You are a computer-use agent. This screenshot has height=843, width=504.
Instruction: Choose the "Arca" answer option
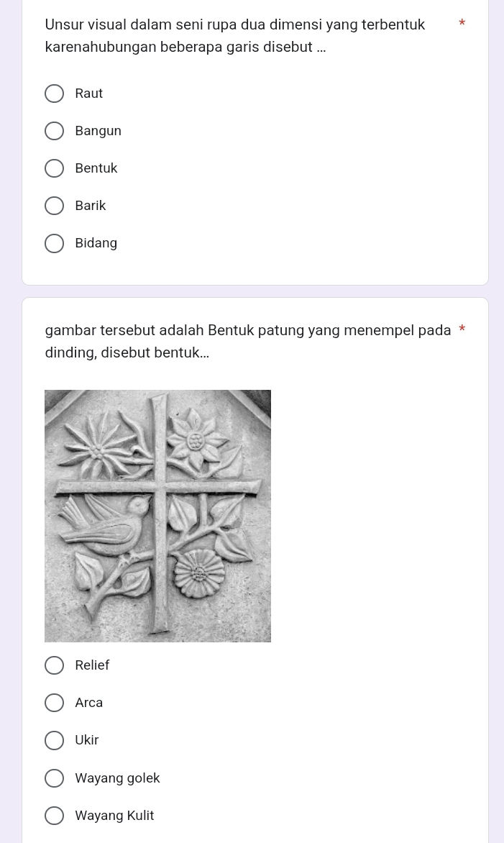pos(54,703)
